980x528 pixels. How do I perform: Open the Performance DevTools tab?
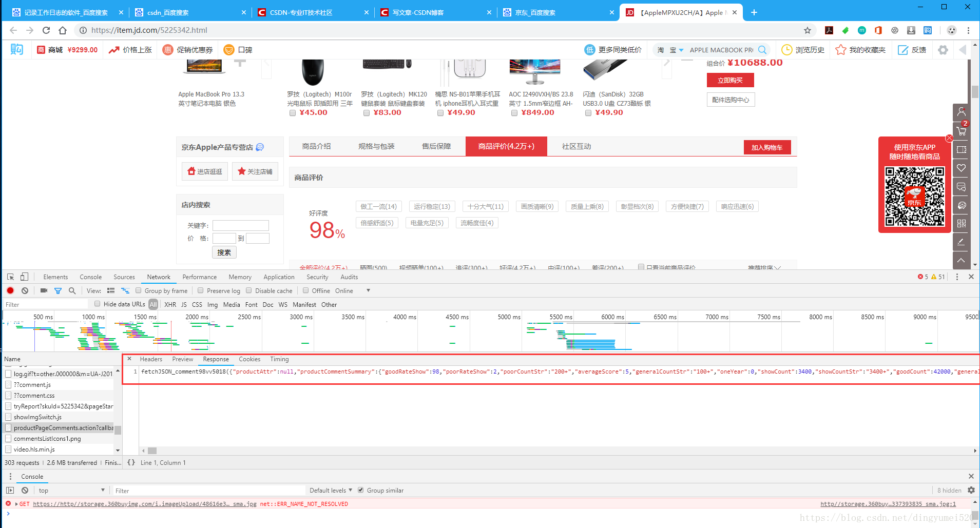(x=200, y=277)
